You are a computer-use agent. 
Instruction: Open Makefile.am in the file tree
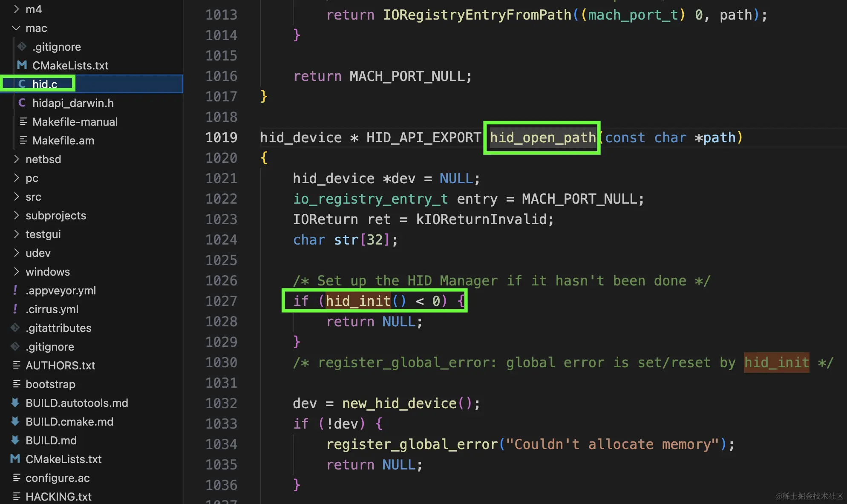[x=63, y=141]
